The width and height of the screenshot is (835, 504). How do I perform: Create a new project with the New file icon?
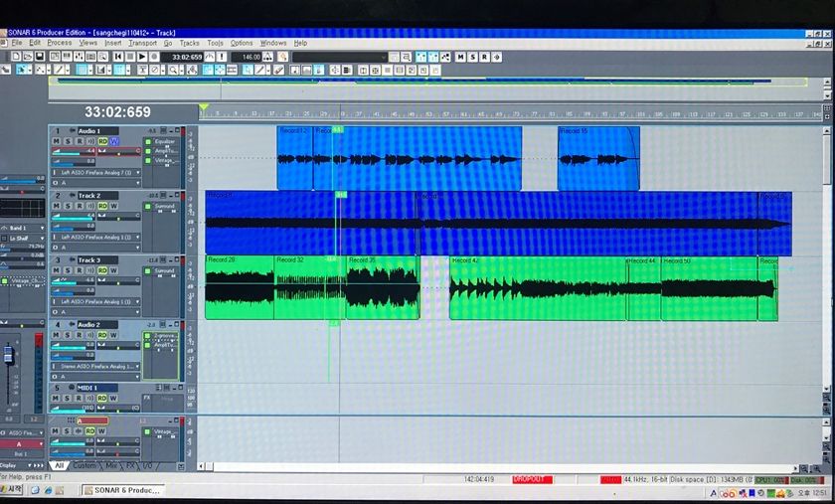(x=16, y=57)
